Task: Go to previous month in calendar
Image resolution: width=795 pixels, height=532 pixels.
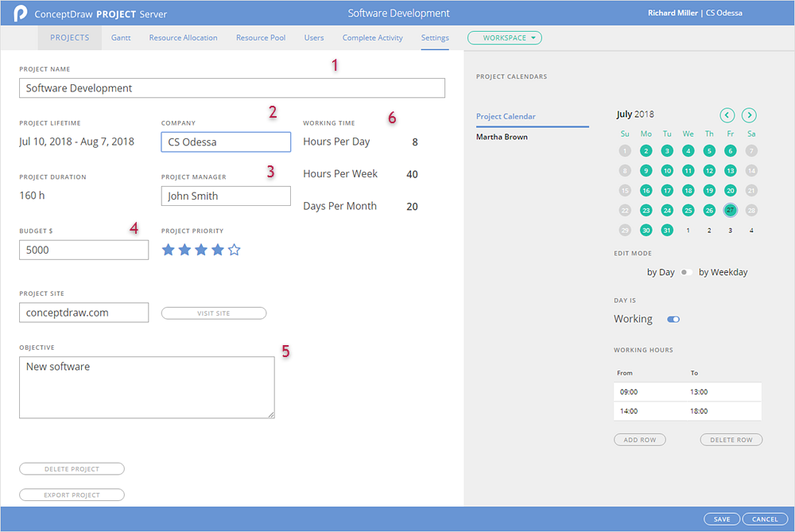Action: (x=727, y=115)
